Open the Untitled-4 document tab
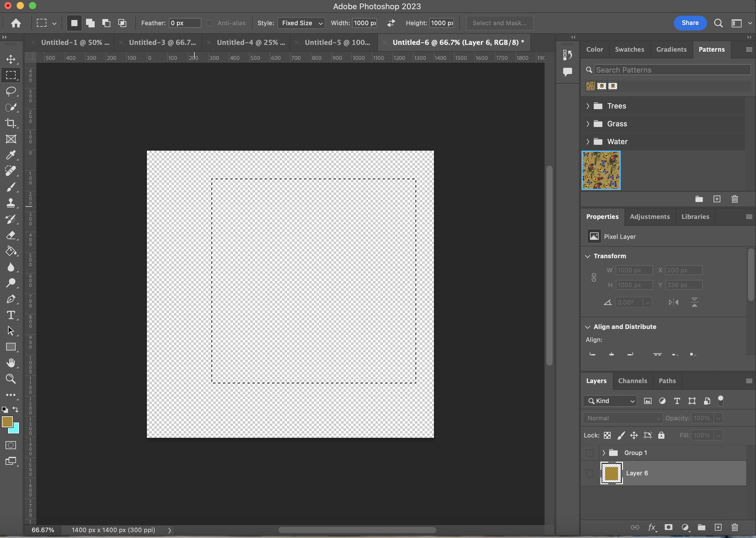This screenshot has height=538, width=756. point(250,42)
